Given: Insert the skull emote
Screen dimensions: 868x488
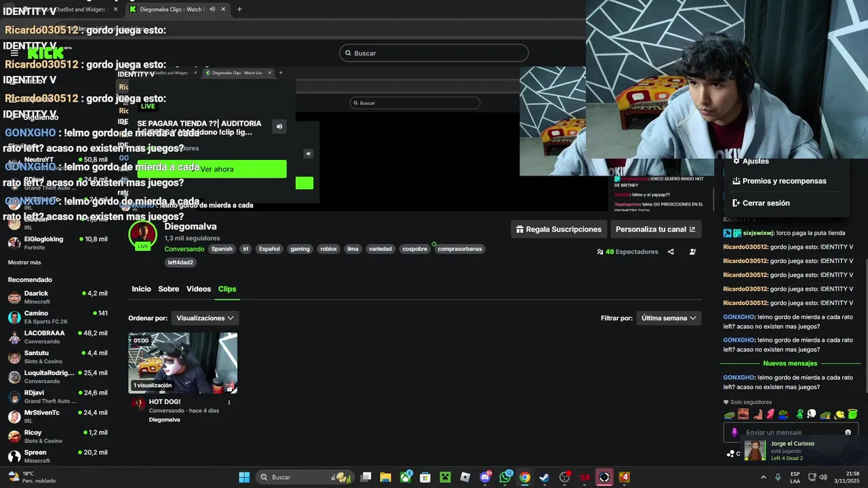Looking at the screenshot, I should click(812, 415).
